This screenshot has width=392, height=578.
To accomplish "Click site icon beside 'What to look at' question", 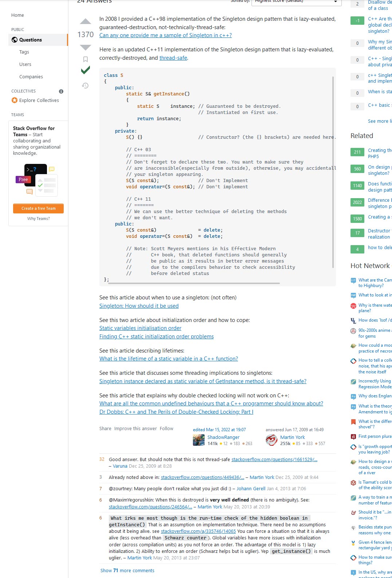I will click(x=353, y=295).
